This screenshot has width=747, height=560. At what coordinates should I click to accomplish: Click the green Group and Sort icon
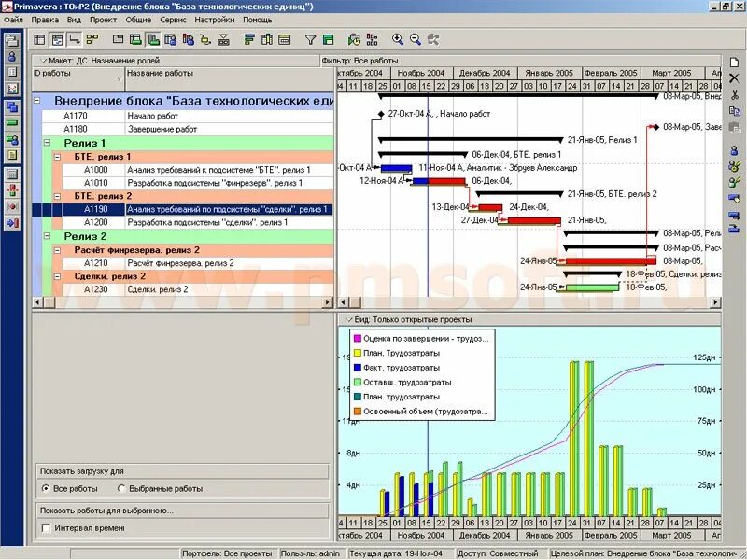329,40
